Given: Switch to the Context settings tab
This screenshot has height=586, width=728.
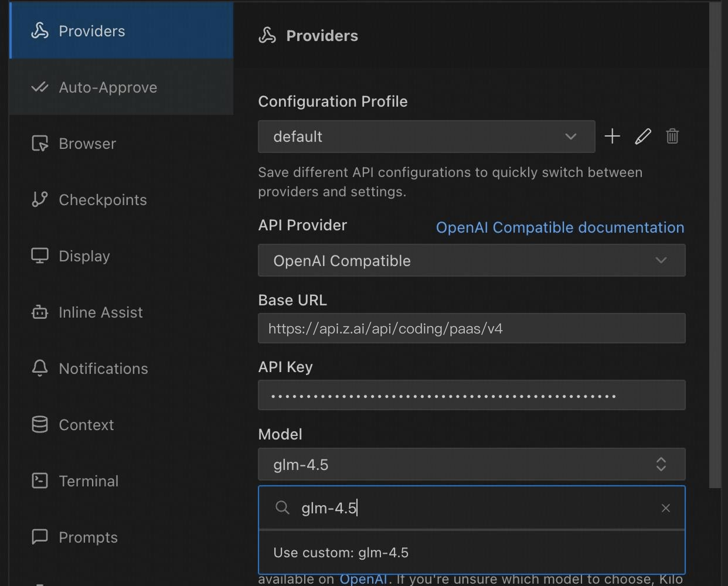Looking at the screenshot, I should 121,425.
